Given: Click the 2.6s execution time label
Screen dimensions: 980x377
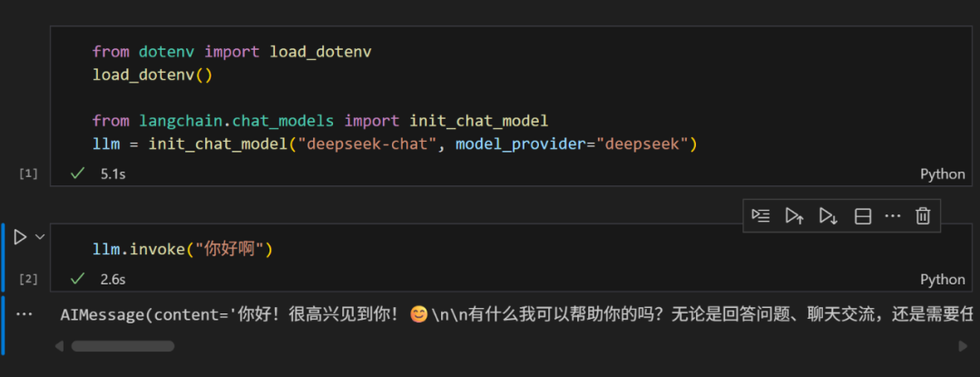Looking at the screenshot, I should [x=113, y=279].
